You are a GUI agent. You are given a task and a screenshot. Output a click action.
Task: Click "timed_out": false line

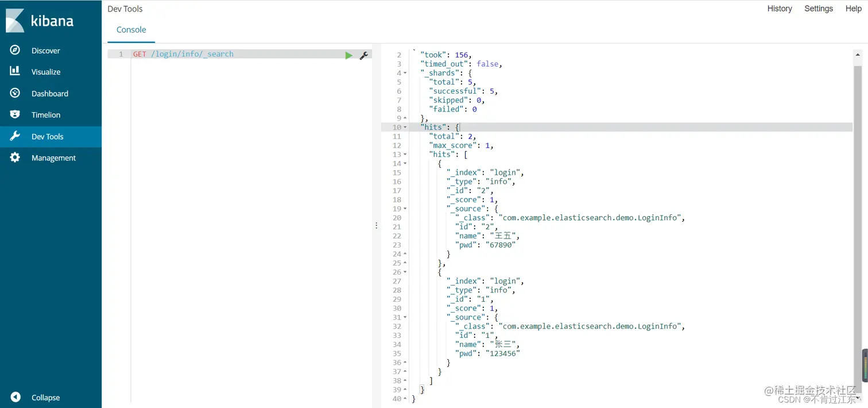(x=461, y=64)
